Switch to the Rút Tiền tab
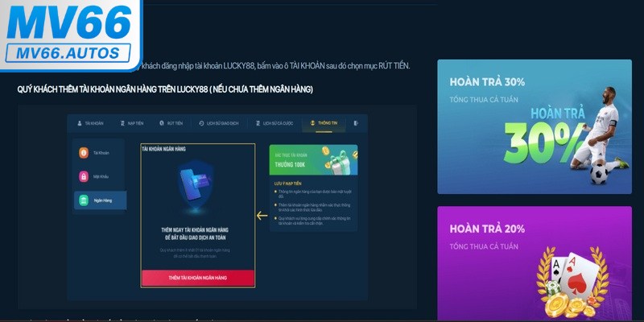 point(171,123)
